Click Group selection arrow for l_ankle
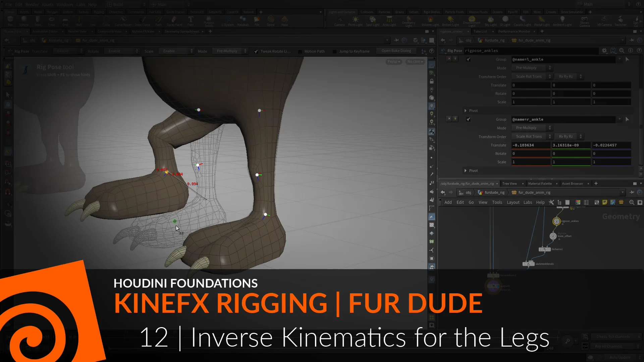The width and height of the screenshot is (644, 362). pos(627,59)
